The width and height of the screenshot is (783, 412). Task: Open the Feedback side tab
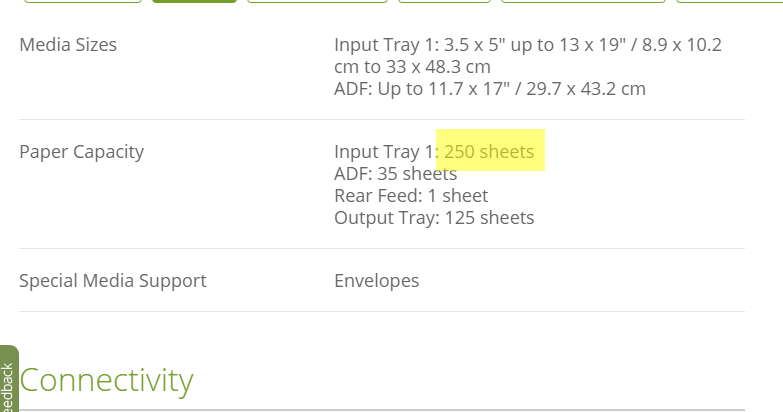point(8,380)
